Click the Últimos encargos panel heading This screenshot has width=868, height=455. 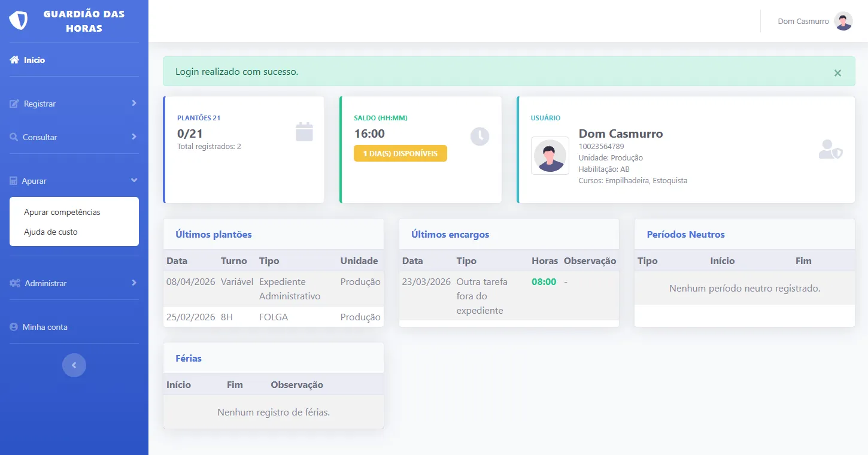(450, 235)
